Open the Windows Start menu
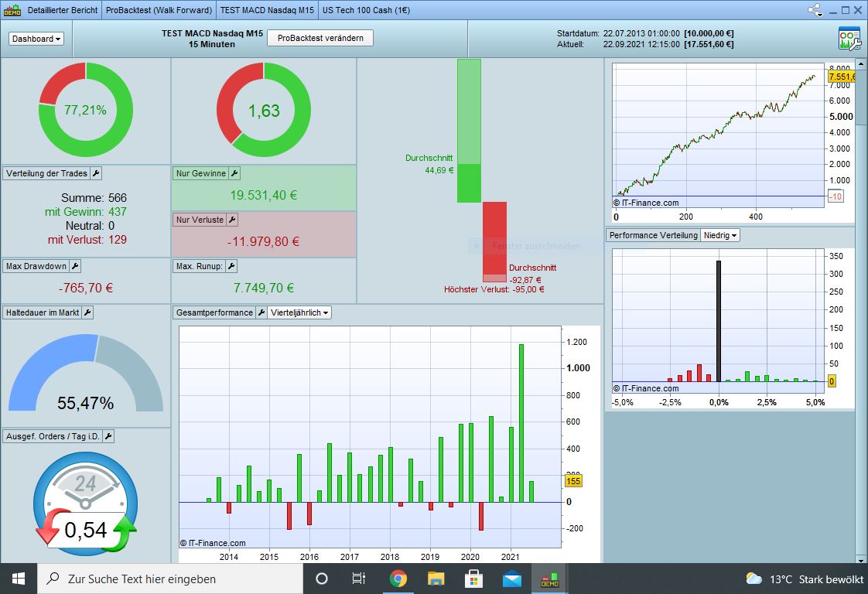Viewport: 868px width, 594px height. tap(19, 579)
